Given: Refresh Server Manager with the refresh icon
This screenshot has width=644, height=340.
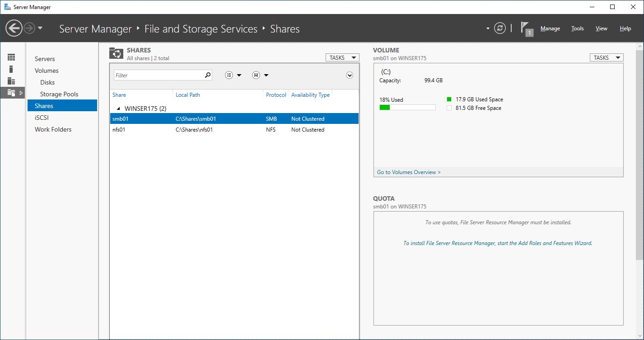Looking at the screenshot, I should point(500,28).
